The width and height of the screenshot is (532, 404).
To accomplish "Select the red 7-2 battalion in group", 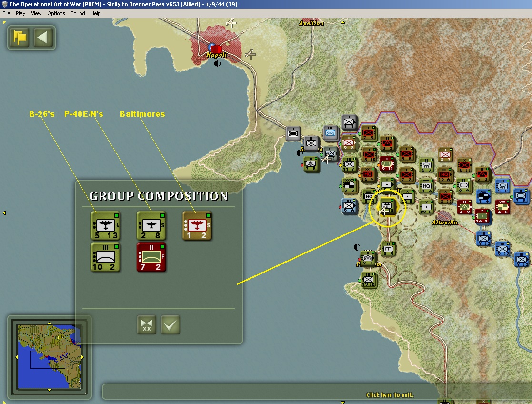I will pos(151,257).
